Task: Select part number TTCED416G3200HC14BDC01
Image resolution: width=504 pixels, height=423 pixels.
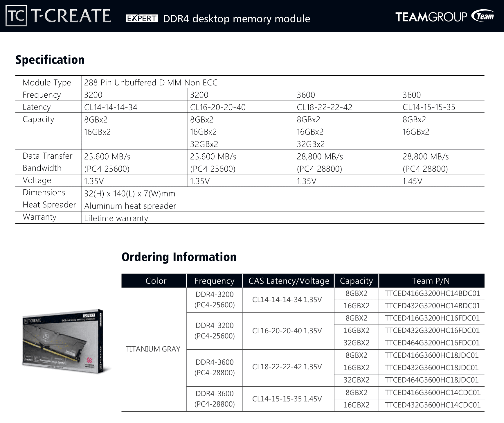Action: coord(433,293)
